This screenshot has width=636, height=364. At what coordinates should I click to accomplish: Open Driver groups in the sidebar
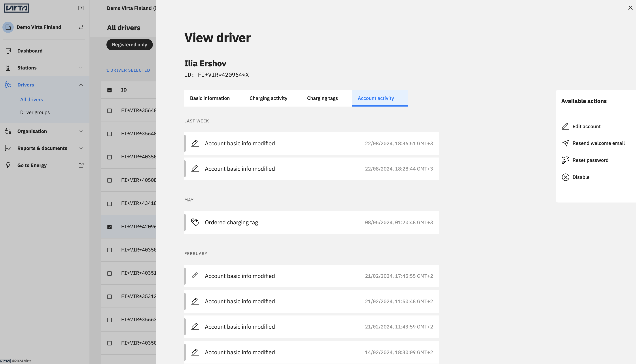pyautogui.click(x=35, y=112)
